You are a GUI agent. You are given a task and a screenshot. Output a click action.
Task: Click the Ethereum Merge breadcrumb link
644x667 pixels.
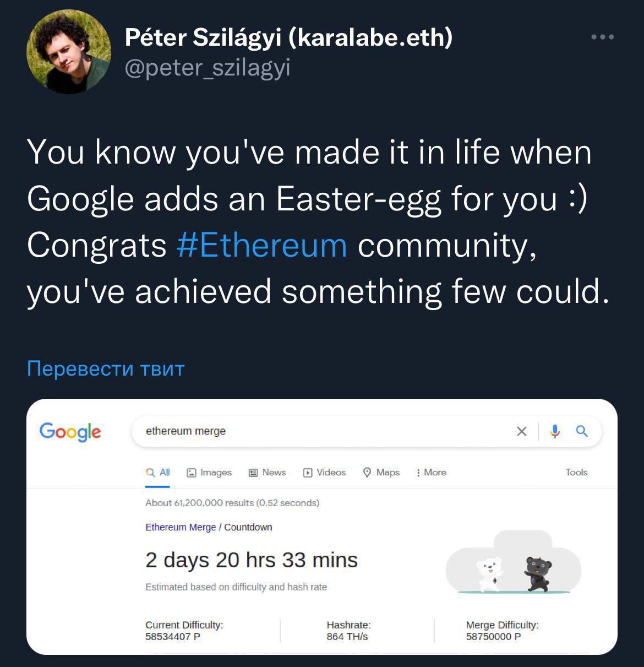click(x=180, y=527)
